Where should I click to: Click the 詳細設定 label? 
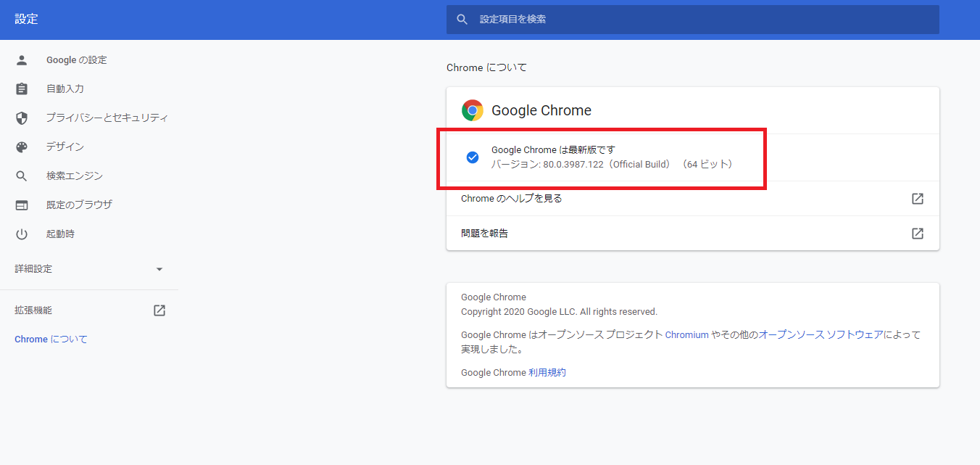pos(33,269)
